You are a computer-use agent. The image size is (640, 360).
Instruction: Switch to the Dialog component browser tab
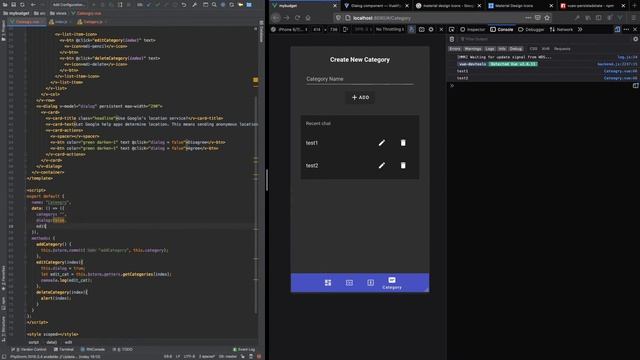[376, 6]
